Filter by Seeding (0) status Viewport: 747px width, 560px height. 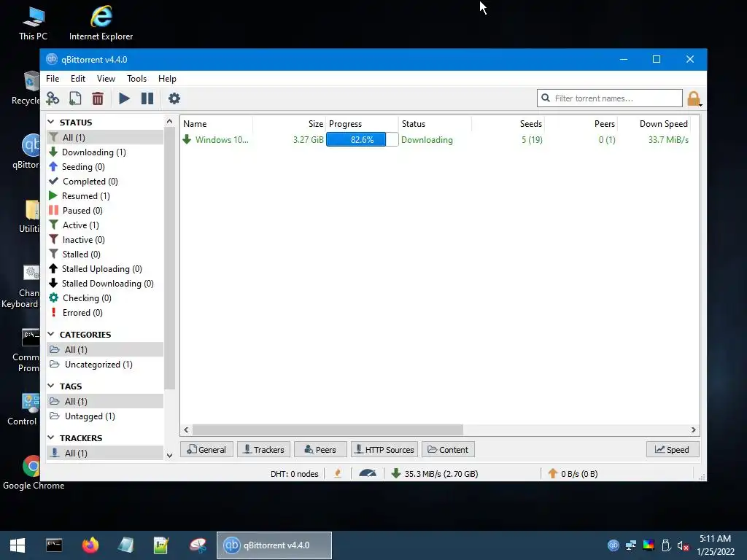(x=105, y=167)
